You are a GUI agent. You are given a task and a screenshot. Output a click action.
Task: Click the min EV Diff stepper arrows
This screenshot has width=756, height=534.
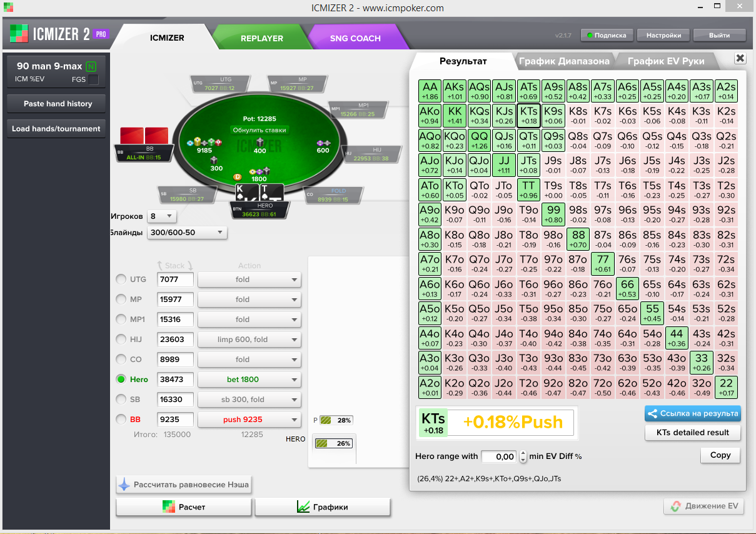click(523, 456)
